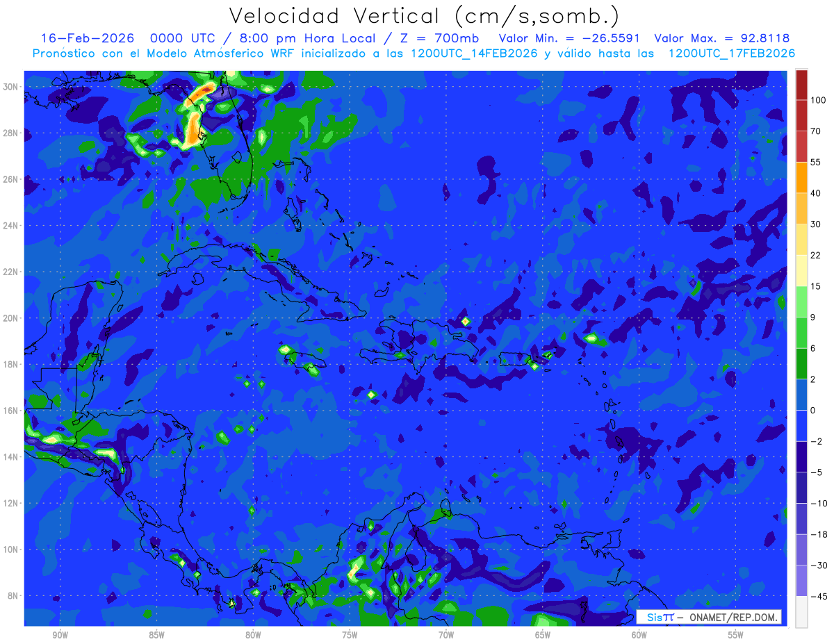Click the "Valor Max. = 92.8118" text

pos(721,38)
